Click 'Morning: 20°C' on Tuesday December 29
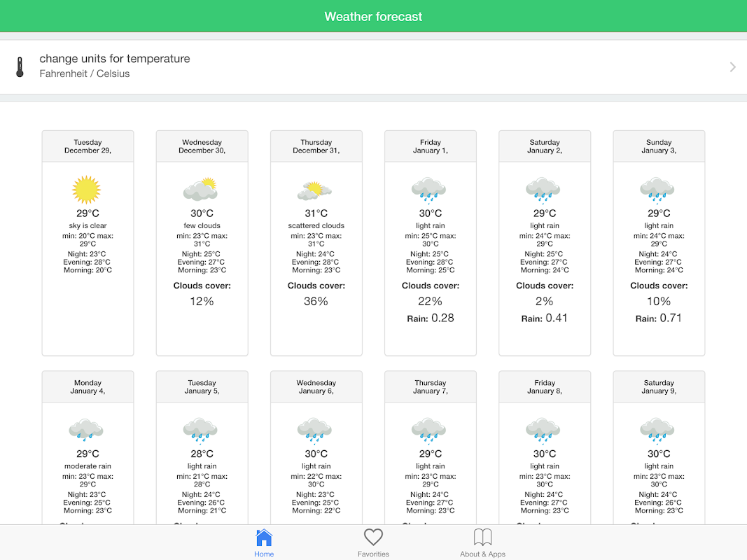The height and width of the screenshot is (560, 747). pos(88,270)
